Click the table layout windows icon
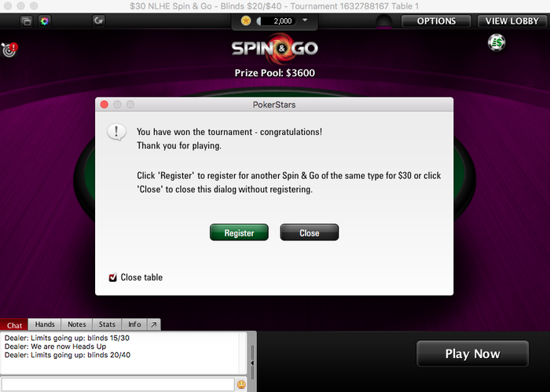The image size is (550, 392). tap(26, 21)
